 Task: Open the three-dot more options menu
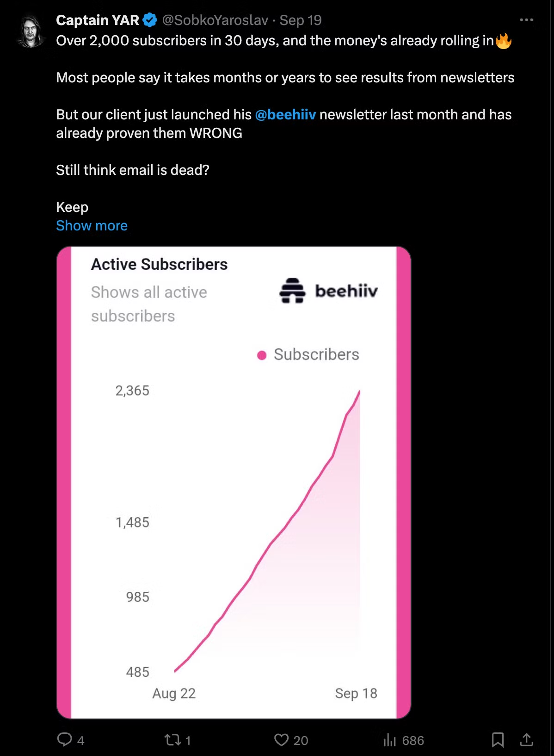click(x=526, y=20)
